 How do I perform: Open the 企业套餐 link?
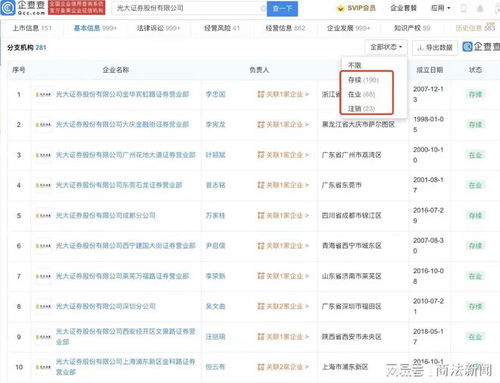tap(403, 8)
